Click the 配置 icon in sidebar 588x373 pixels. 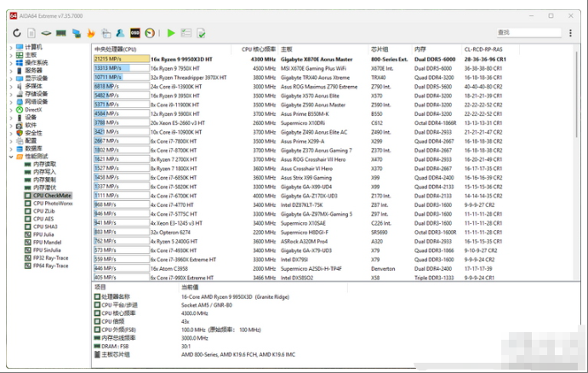[20, 141]
